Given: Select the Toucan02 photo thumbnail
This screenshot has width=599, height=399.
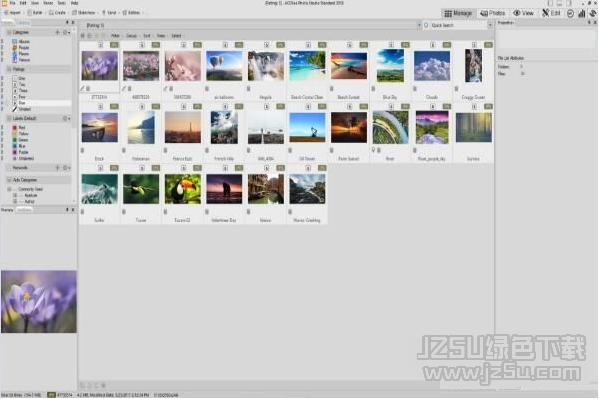Looking at the screenshot, I should click(x=183, y=189).
